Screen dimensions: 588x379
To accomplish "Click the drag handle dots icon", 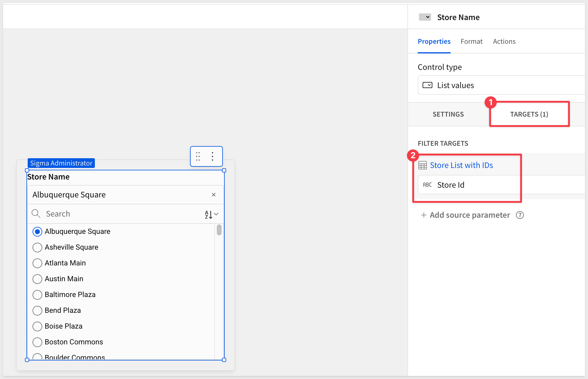I will pyautogui.click(x=198, y=156).
